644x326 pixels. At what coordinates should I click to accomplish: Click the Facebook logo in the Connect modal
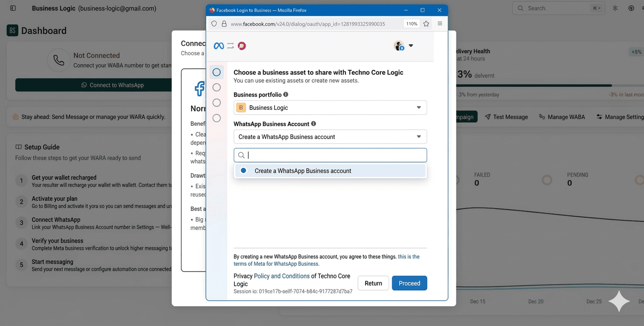[200, 89]
